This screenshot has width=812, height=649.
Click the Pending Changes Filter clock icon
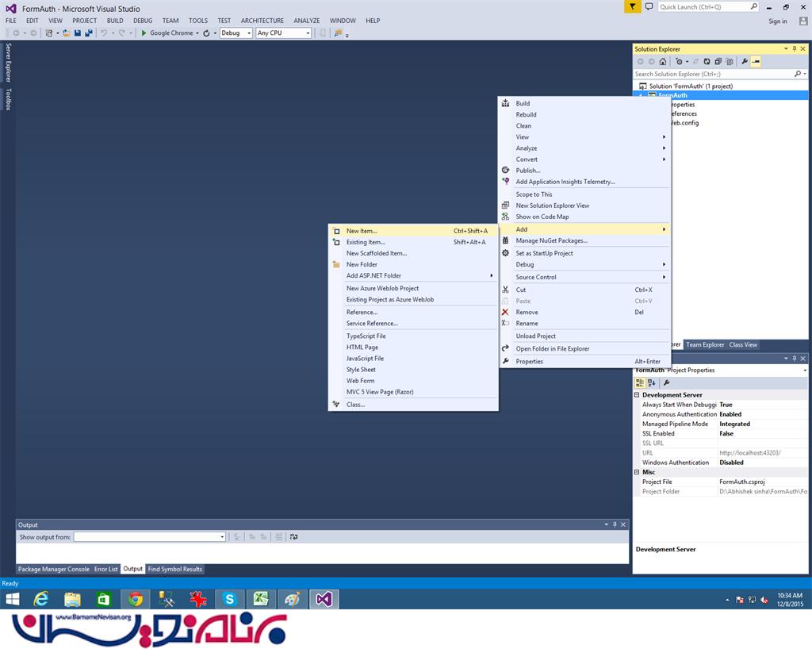click(679, 62)
